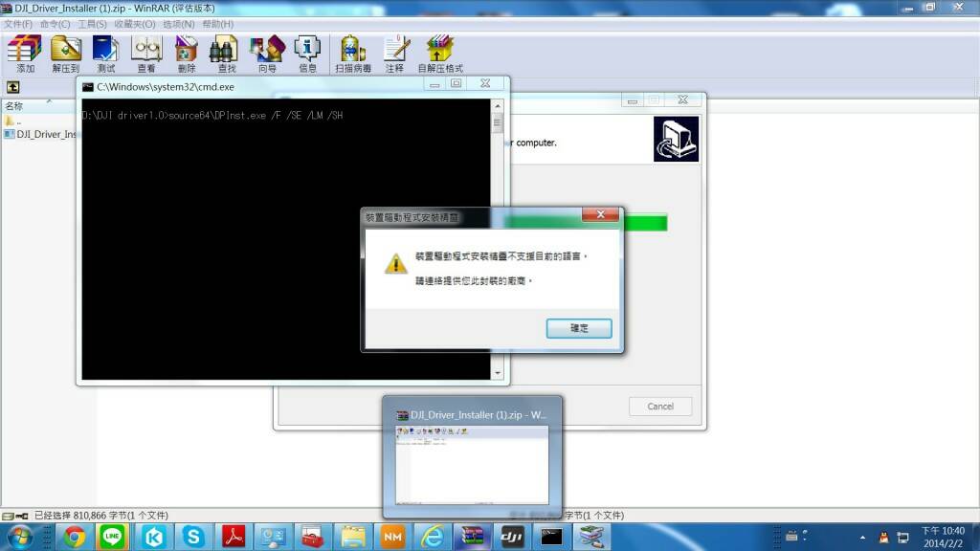Viewport: 980px width, 551px height.
Task: Open the file folder on the taskbar
Action: click(352, 537)
